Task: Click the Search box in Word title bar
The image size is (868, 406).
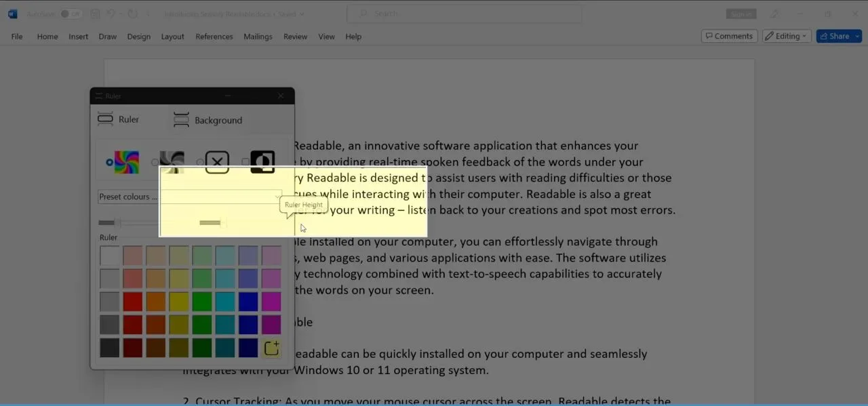Action: click(x=465, y=14)
